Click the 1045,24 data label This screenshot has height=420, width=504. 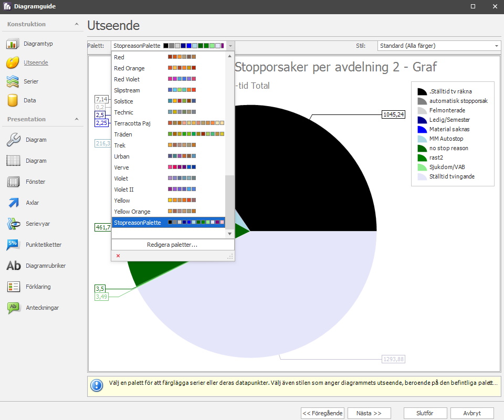(393, 114)
